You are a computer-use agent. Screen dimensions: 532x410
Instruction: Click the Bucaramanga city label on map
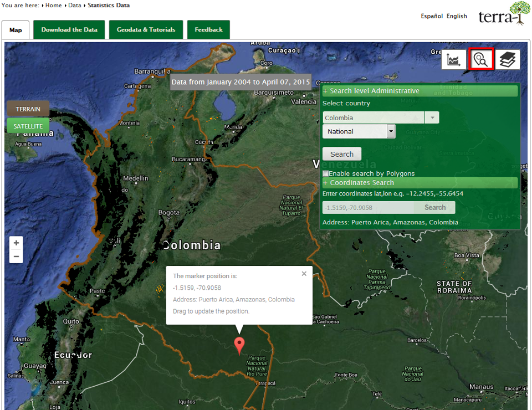tap(190, 159)
